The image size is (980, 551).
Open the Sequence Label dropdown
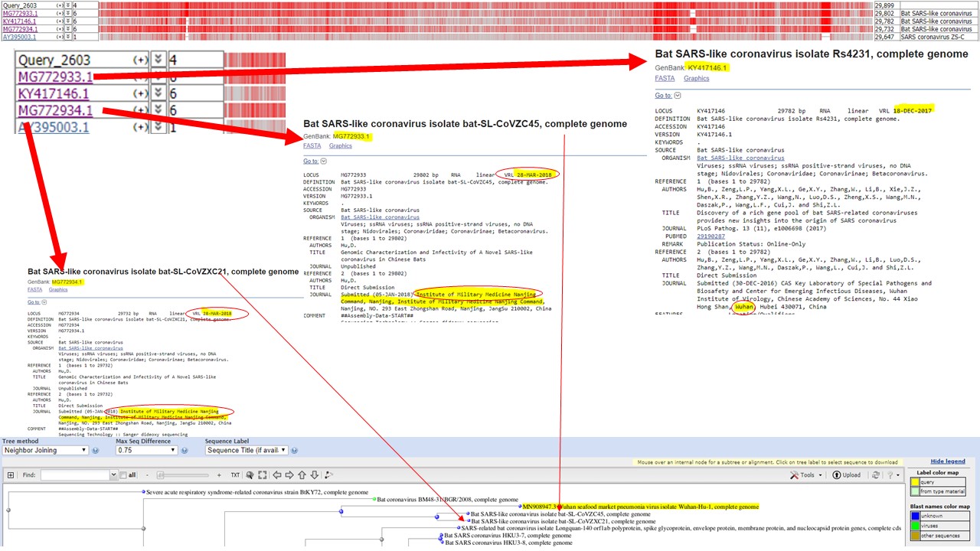point(247,450)
